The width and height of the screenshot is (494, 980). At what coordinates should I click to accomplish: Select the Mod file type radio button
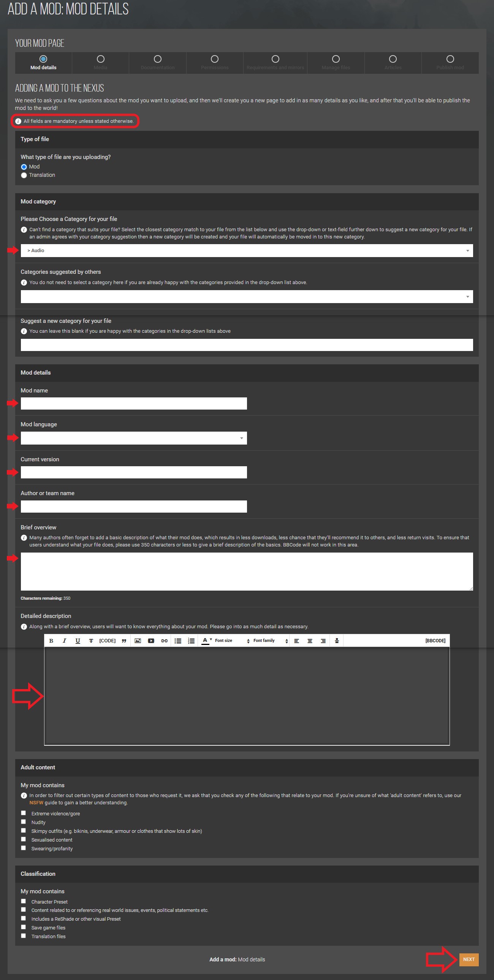pos(24,167)
